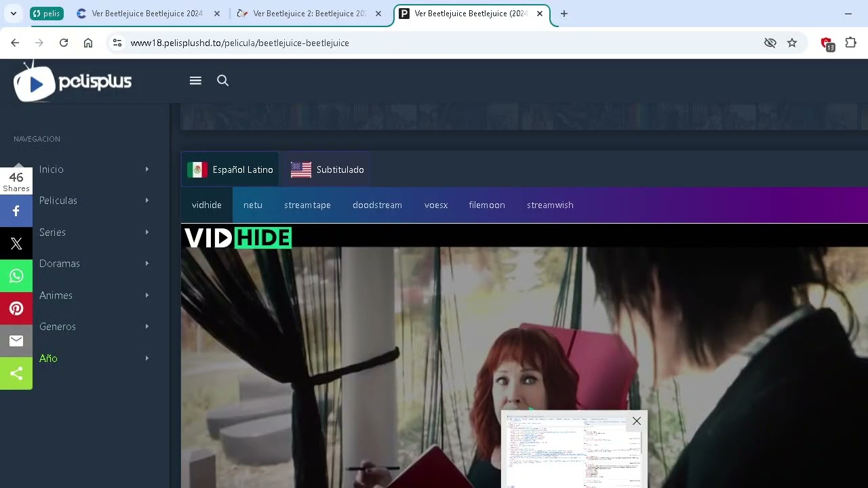Open the site's hamburger navigation menu

pos(195,80)
